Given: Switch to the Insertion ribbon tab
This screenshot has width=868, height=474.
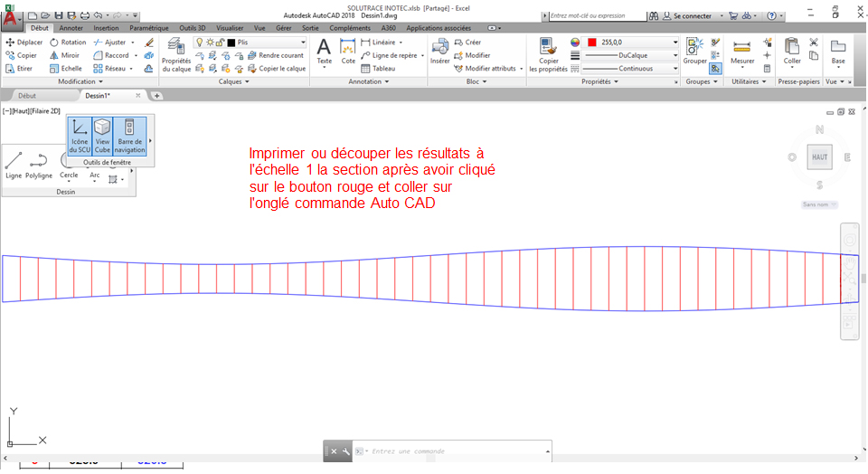Looking at the screenshot, I should click(x=106, y=28).
